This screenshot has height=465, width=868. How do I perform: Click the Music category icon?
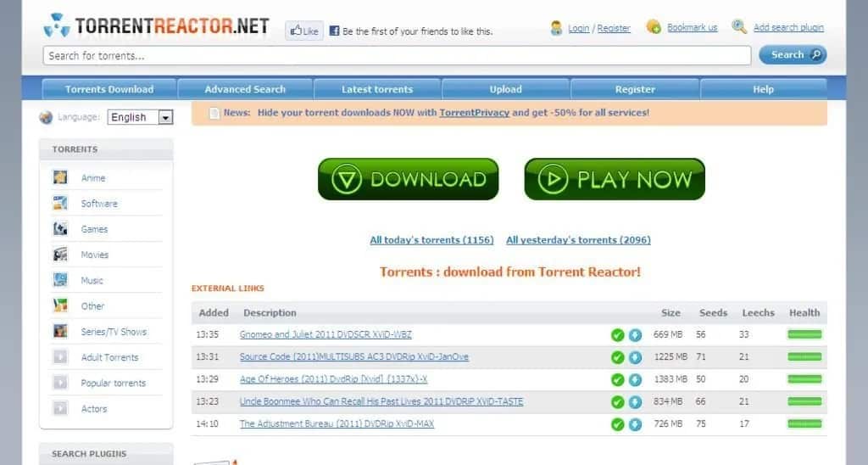click(x=60, y=280)
